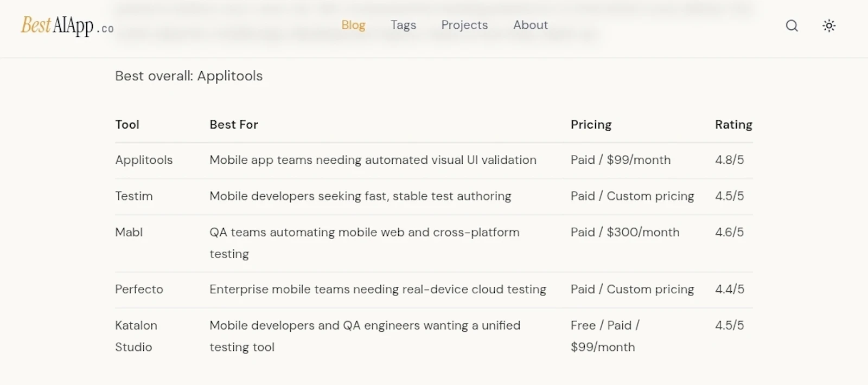Click 'Mobile developers and QA engineers' description
This screenshot has width=868, height=385.
click(365, 336)
